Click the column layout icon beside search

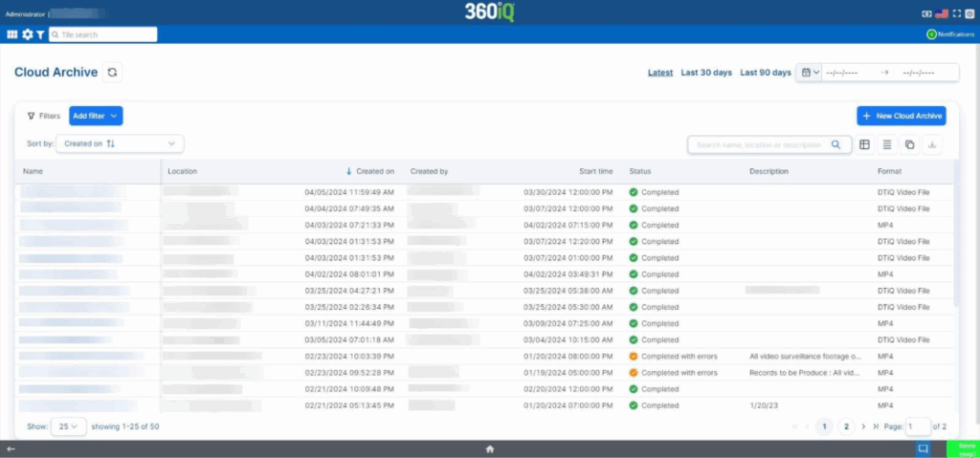(x=864, y=144)
